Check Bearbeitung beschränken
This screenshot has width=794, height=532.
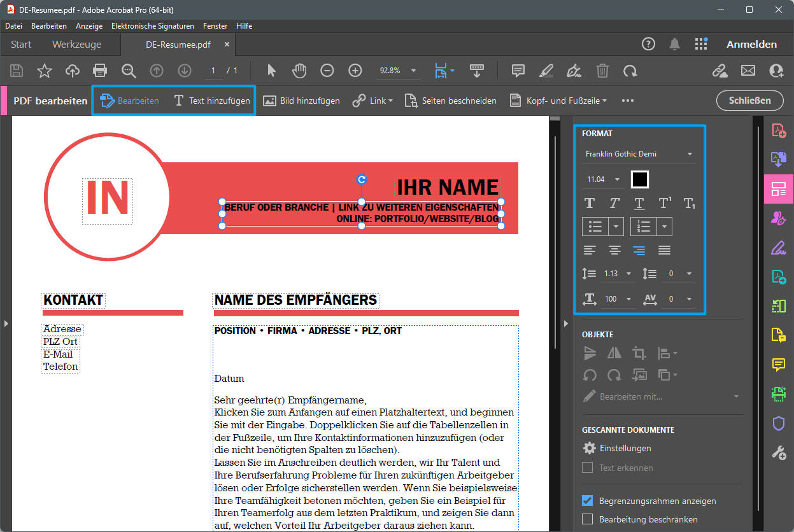587,519
